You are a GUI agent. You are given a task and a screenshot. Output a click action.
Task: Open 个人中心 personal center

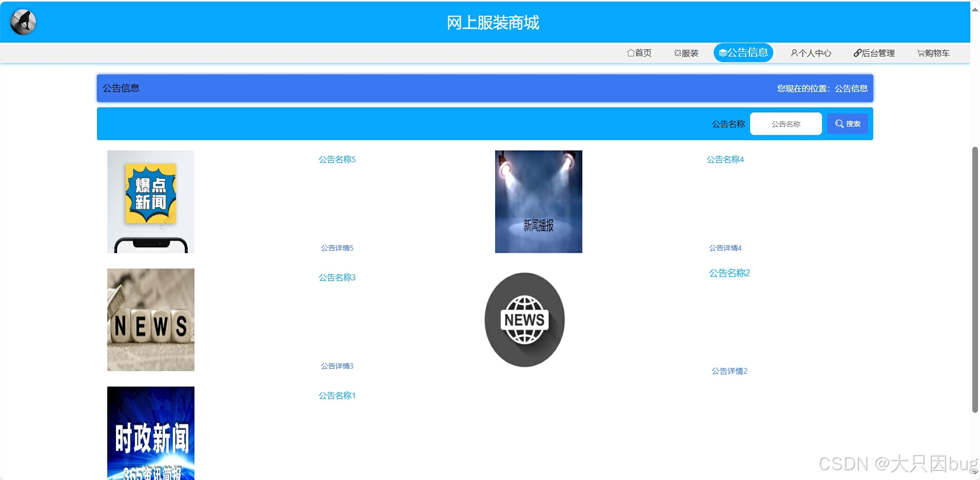click(811, 53)
